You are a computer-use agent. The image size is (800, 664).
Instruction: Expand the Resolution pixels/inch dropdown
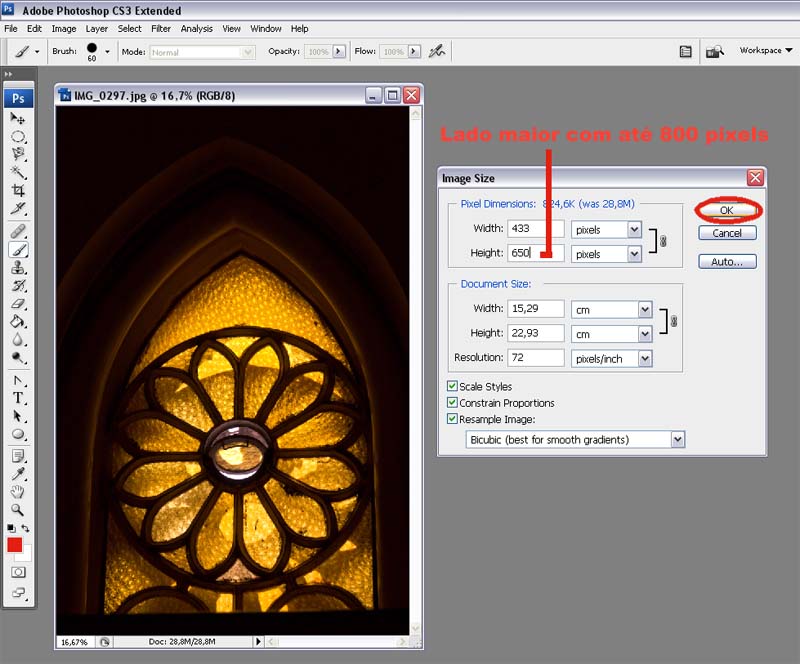click(644, 358)
